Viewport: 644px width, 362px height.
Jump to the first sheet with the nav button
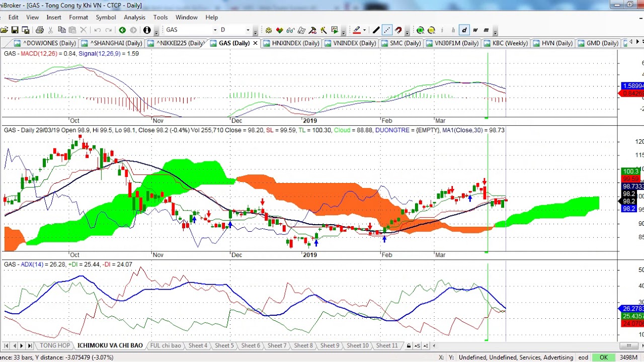(x=7, y=345)
